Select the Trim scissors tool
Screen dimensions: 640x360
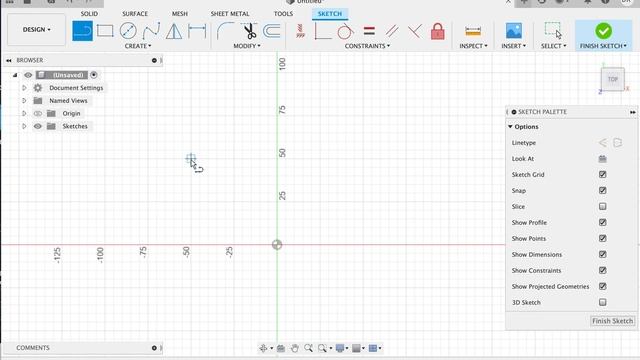click(249, 31)
